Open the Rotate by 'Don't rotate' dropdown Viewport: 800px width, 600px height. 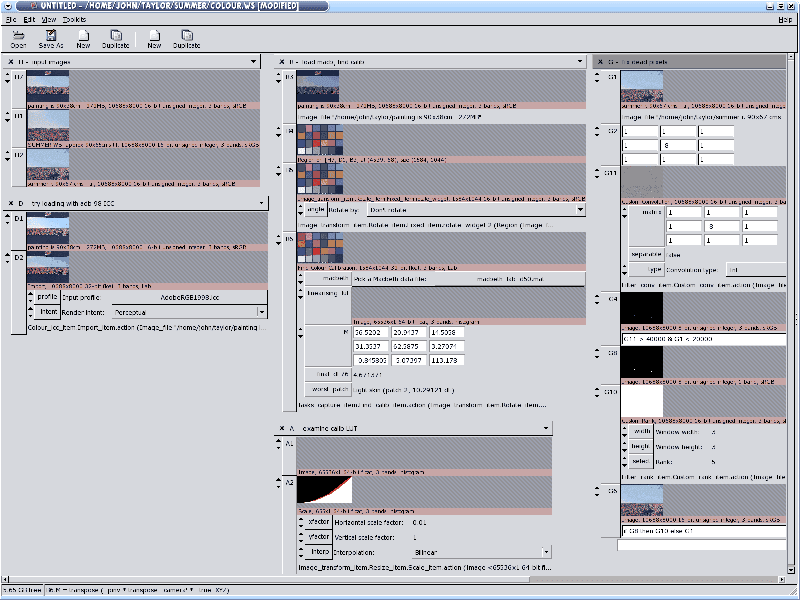579,210
